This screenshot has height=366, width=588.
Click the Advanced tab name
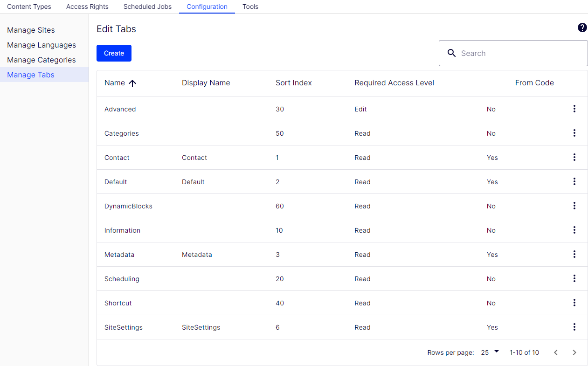click(x=120, y=109)
